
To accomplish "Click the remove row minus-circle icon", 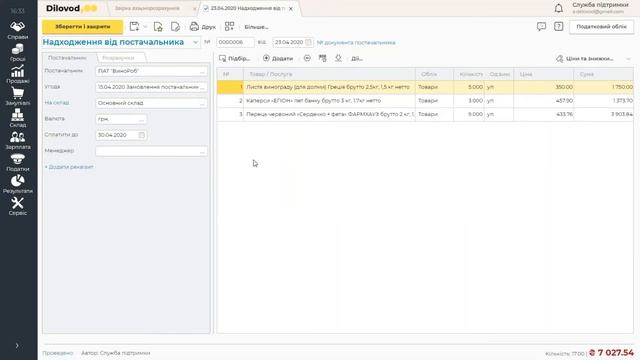I will coord(307,58).
